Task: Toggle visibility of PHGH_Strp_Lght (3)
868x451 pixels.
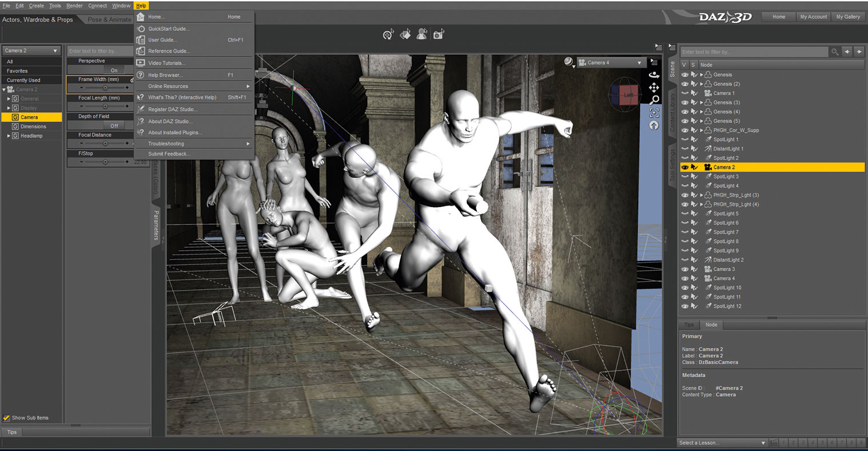Action: (684, 195)
